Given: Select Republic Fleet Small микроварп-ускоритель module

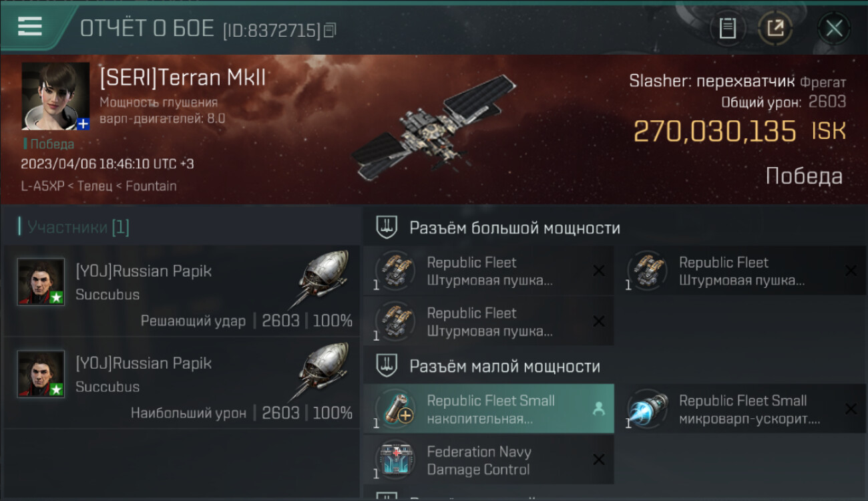Looking at the screenshot, I should point(740,409).
